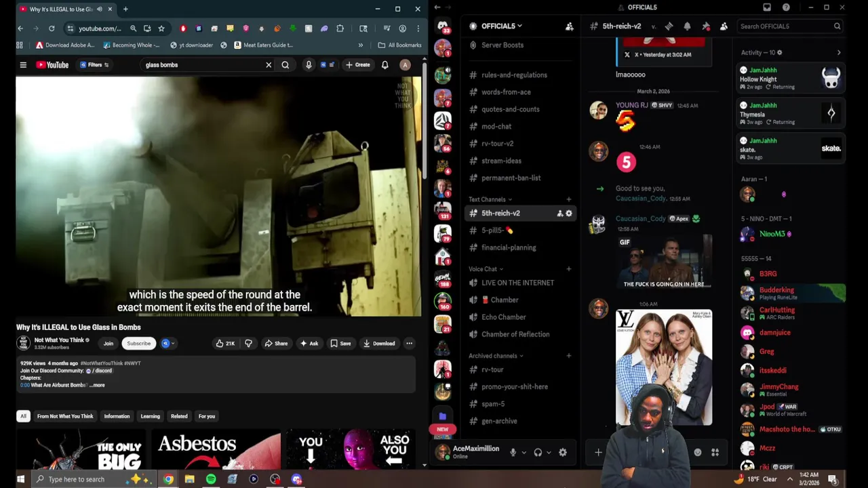Select the 'From Not What You Think' chip
This screenshot has height=488, width=868.
coord(65,416)
